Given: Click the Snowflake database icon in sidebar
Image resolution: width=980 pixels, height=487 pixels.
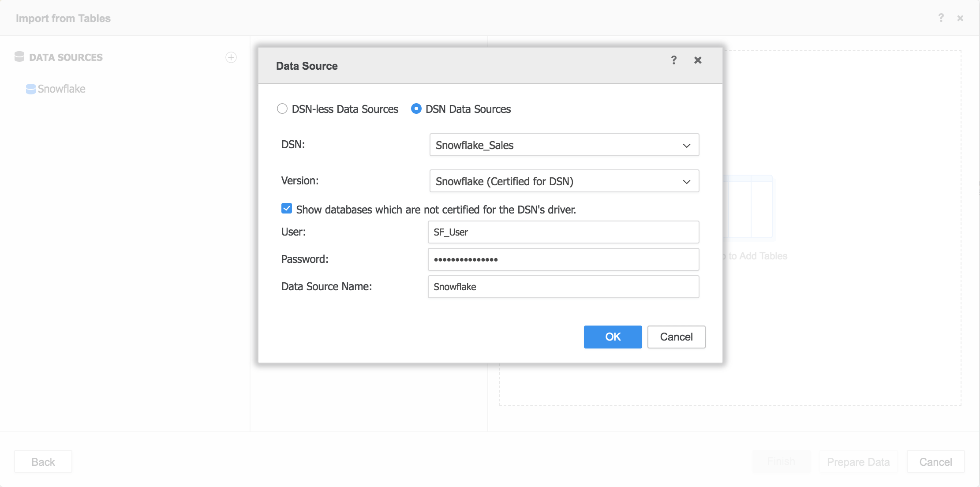Looking at the screenshot, I should (30, 89).
